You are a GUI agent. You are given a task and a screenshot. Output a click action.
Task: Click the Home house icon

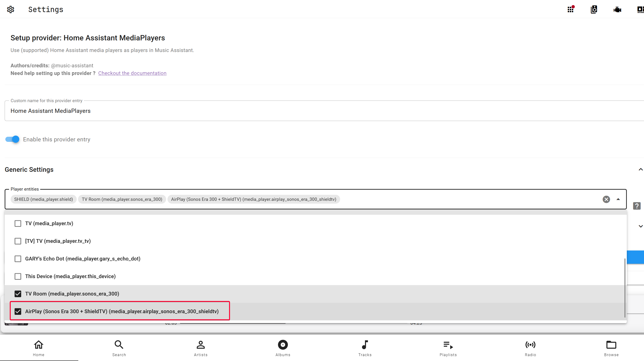(x=39, y=345)
